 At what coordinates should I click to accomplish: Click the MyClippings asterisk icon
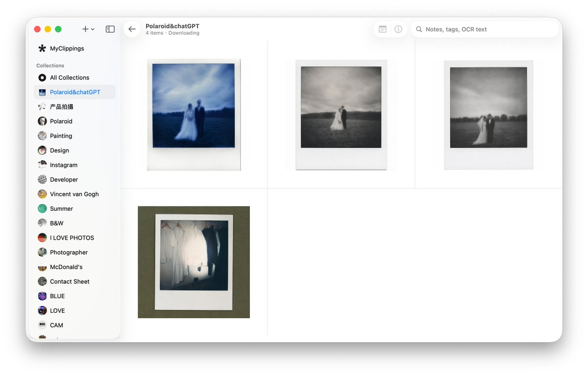42,49
